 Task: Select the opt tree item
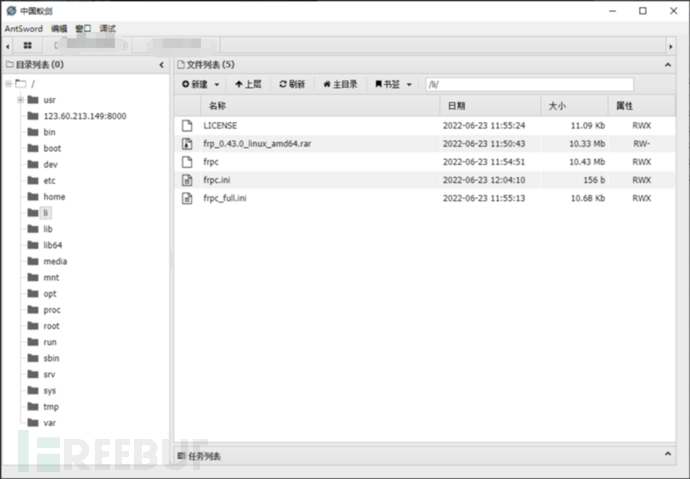point(50,294)
